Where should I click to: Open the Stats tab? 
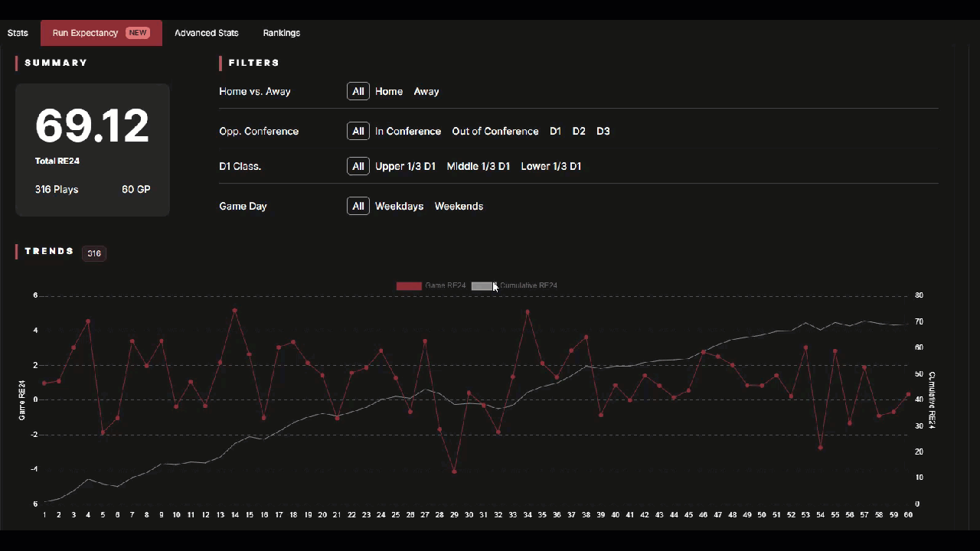pyautogui.click(x=18, y=33)
